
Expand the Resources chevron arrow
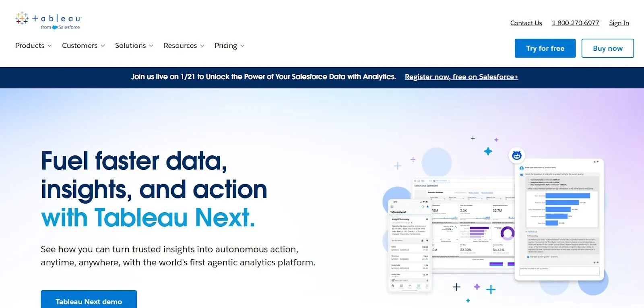tap(202, 46)
